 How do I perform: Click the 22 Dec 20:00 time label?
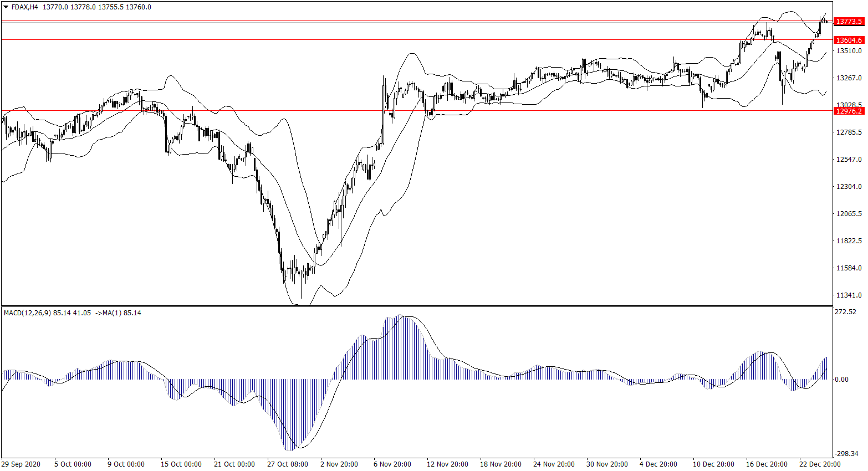pos(820,464)
